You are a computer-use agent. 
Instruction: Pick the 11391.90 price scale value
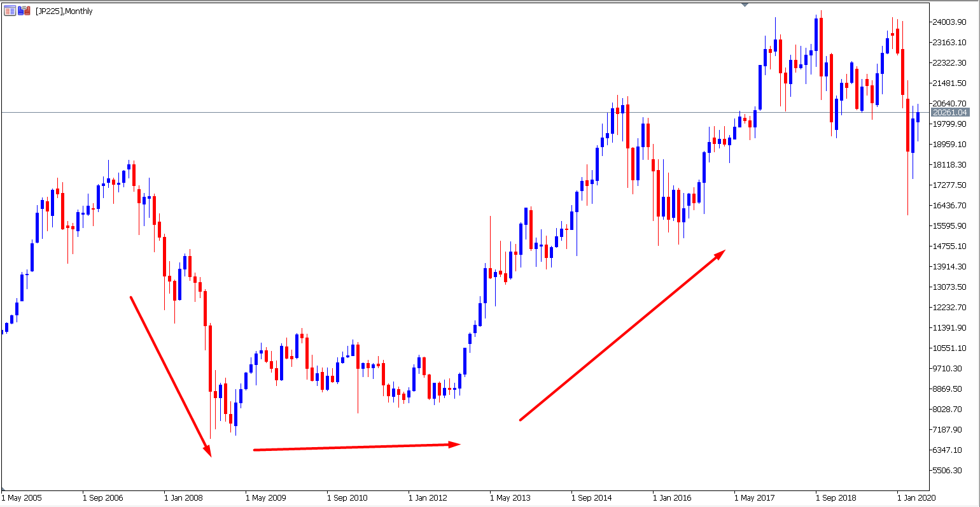pyautogui.click(x=949, y=328)
